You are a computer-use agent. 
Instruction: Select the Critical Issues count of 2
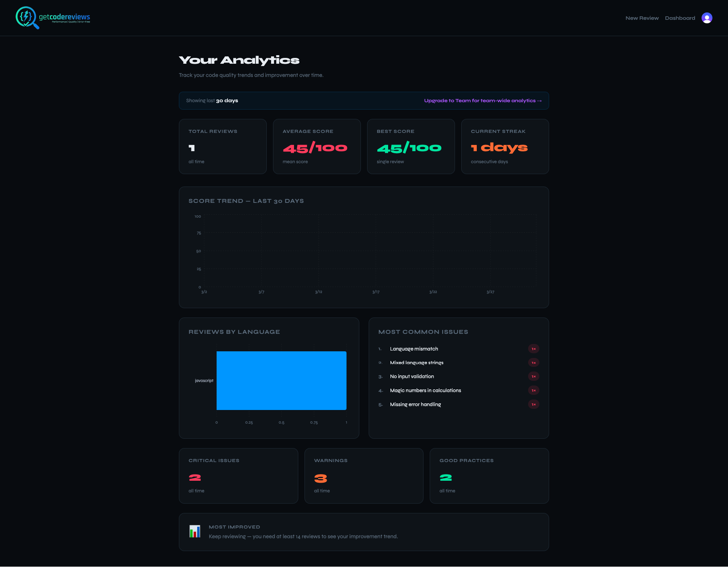[x=194, y=478]
